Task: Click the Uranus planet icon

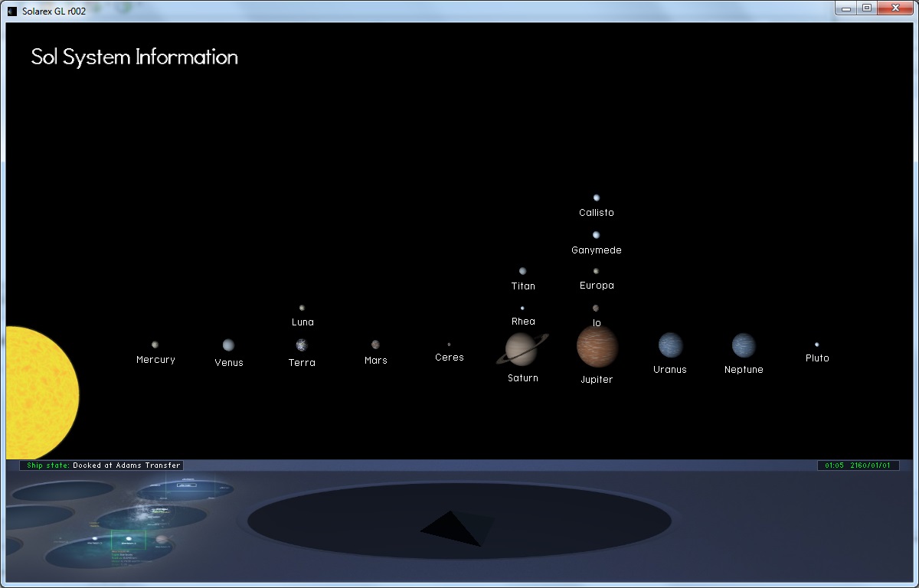Action: point(670,345)
